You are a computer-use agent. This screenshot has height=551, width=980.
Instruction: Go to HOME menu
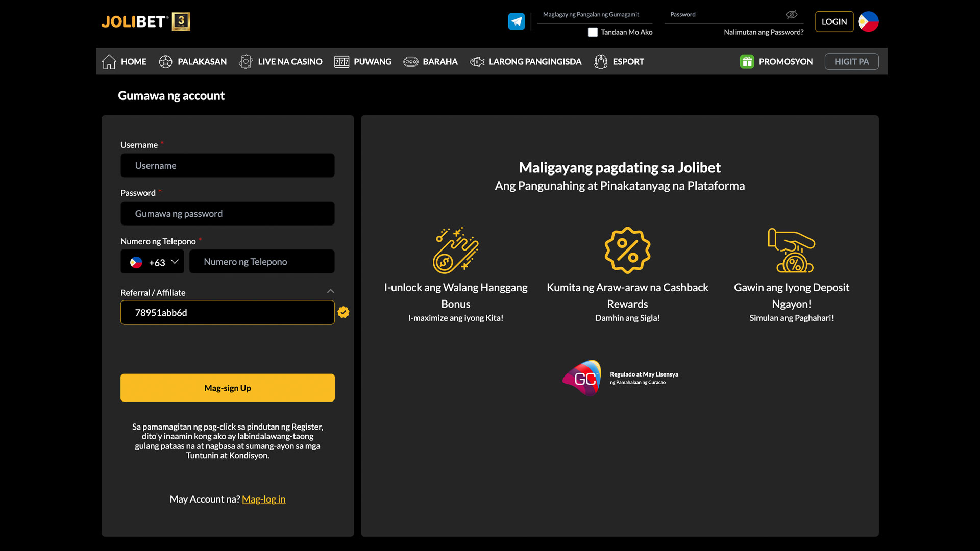click(124, 62)
